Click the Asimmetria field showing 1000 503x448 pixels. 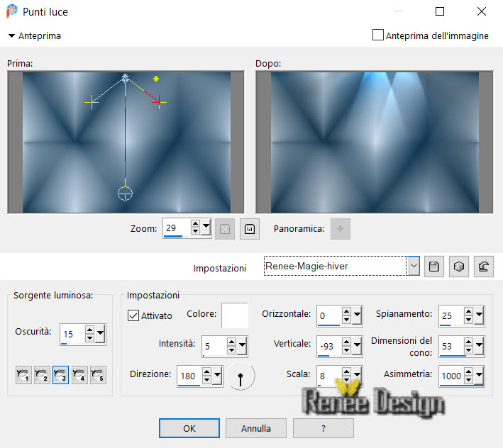point(451,376)
